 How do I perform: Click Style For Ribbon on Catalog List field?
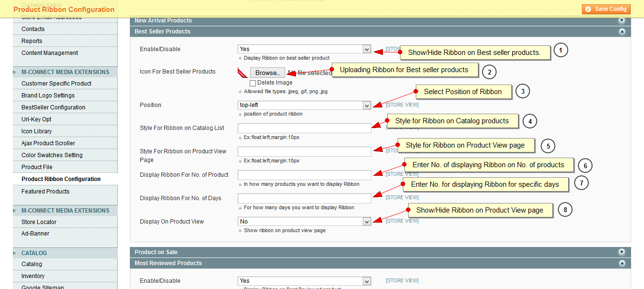pos(304,128)
